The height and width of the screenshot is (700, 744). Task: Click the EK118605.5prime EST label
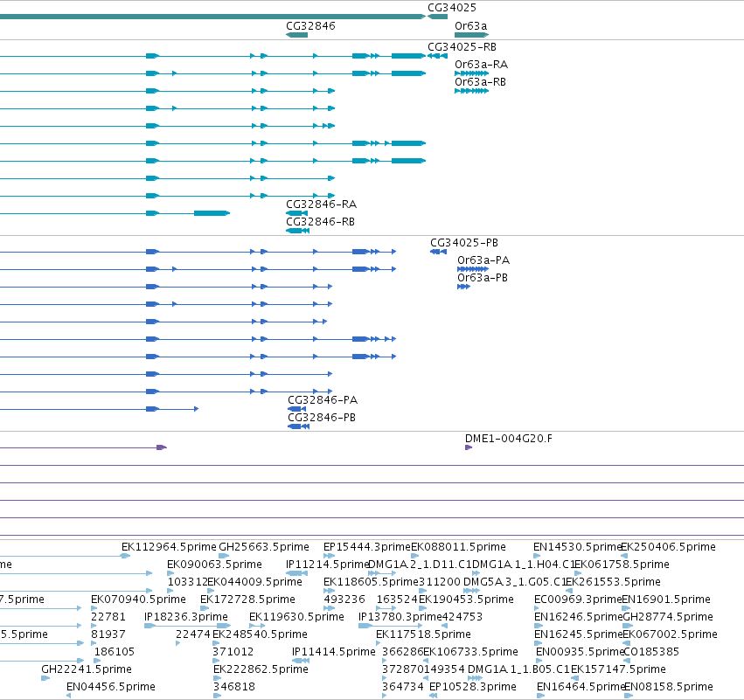371,582
